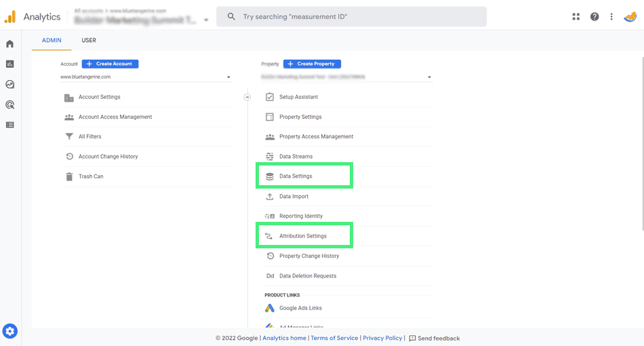Open Account Access Management text

pyautogui.click(x=115, y=117)
